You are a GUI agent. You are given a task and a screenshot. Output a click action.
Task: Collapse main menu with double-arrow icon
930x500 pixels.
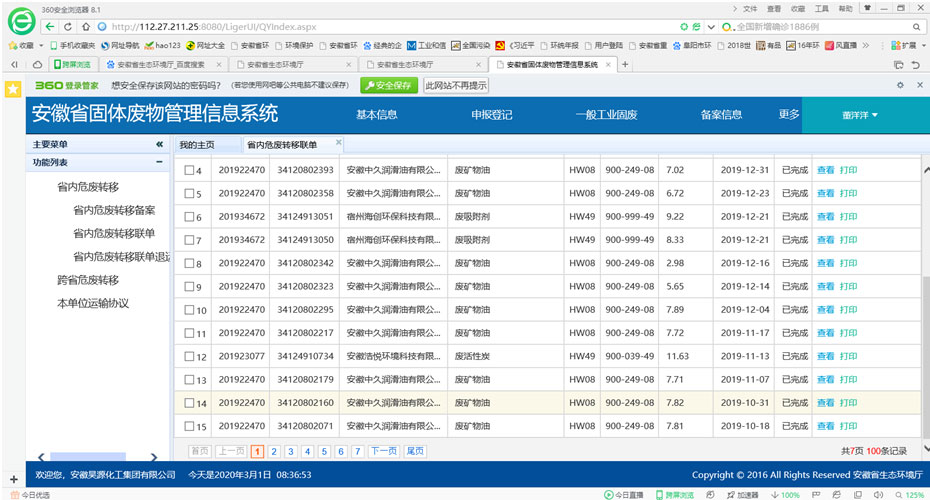click(x=158, y=145)
